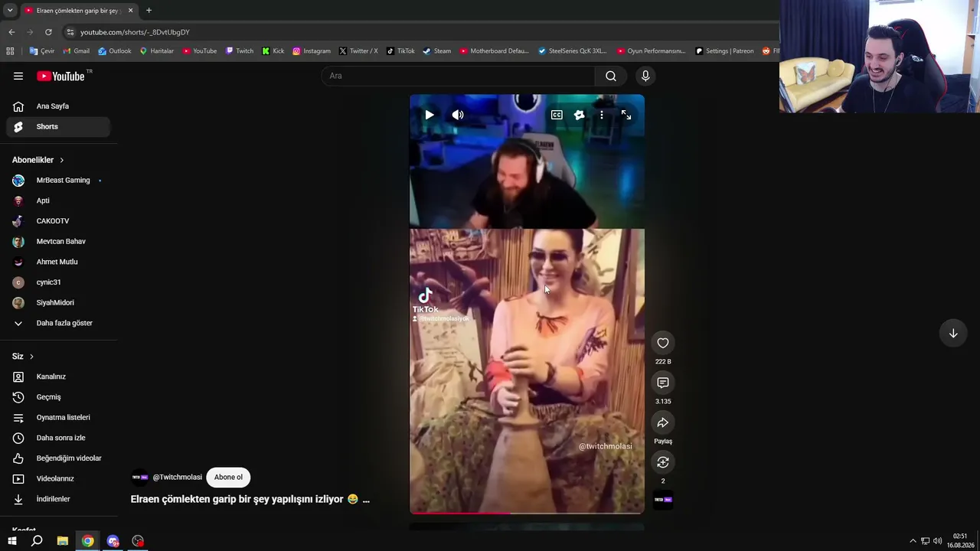
Task: Expand the video description ellipsis
Action: click(x=366, y=499)
